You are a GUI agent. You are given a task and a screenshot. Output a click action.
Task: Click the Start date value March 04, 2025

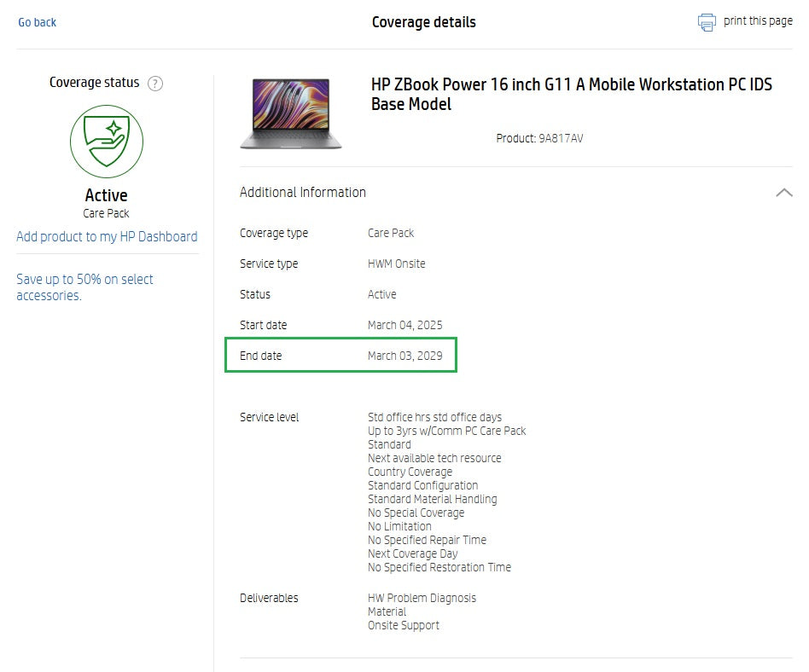(404, 325)
